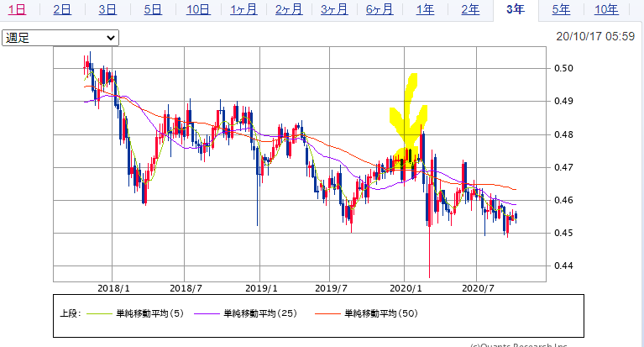Click the orange-red line legend swatch
Viewport: 644px width, 347px height.
327,313
